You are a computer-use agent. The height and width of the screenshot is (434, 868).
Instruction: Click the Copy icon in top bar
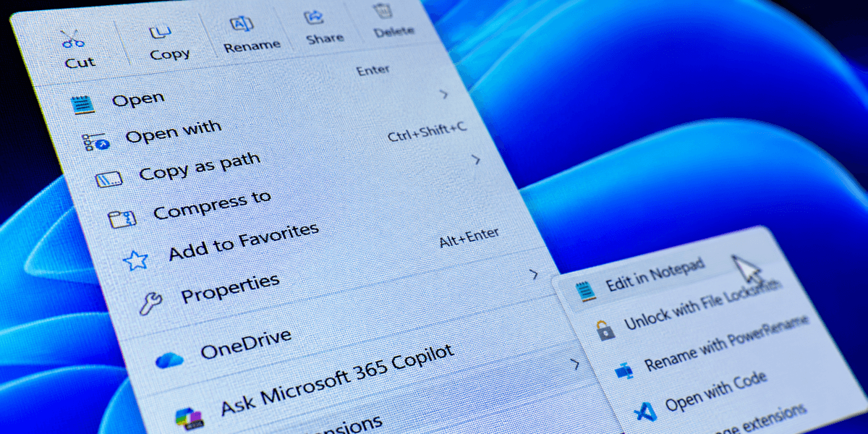tap(160, 31)
